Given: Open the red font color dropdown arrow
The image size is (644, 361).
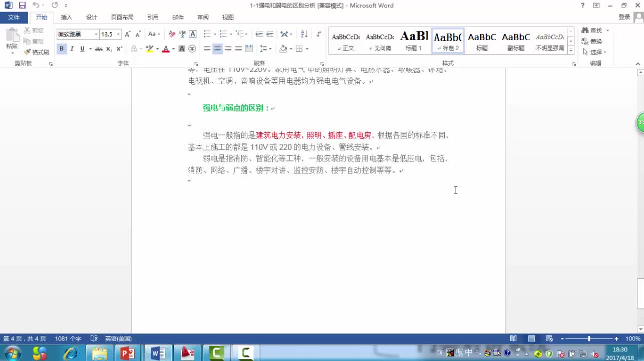Looking at the screenshot, I should click(173, 49).
